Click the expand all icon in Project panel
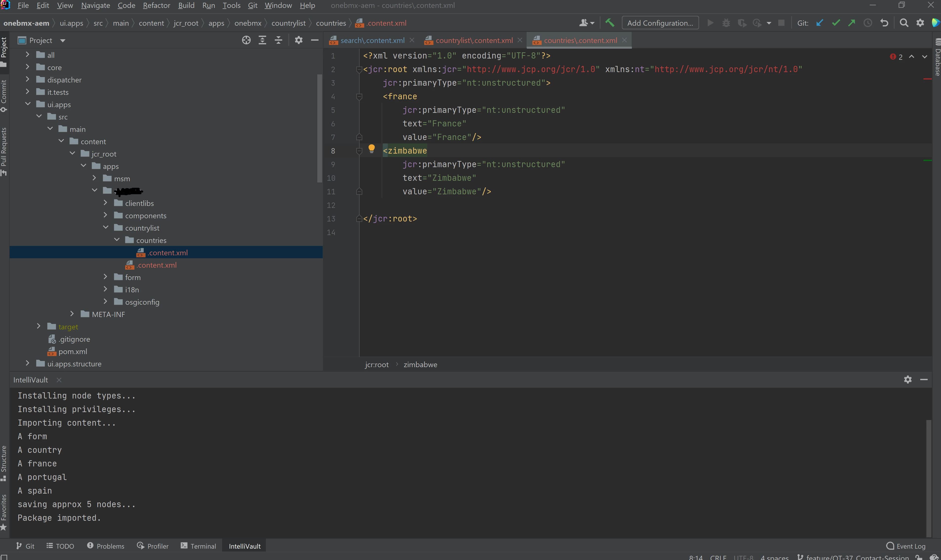The height and width of the screenshot is (560, 941). pos(262,40)
